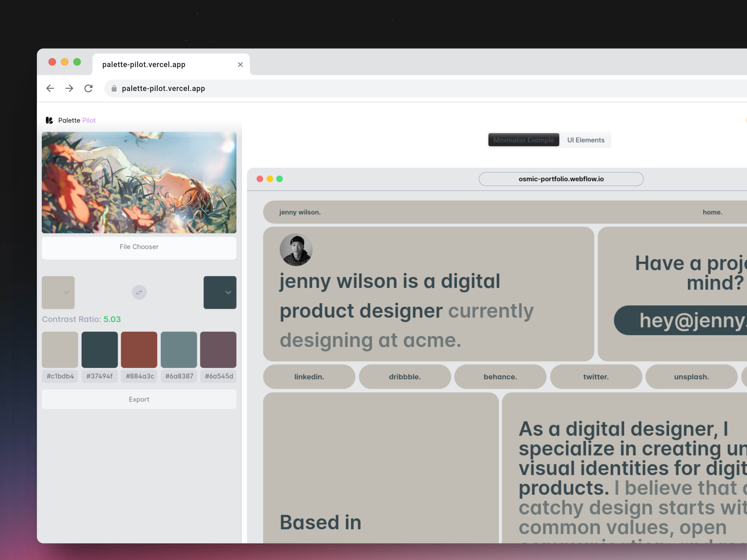Pick the #6a8387 teal swatch
This screenshot has width=747, height=560.
[179, 350]
